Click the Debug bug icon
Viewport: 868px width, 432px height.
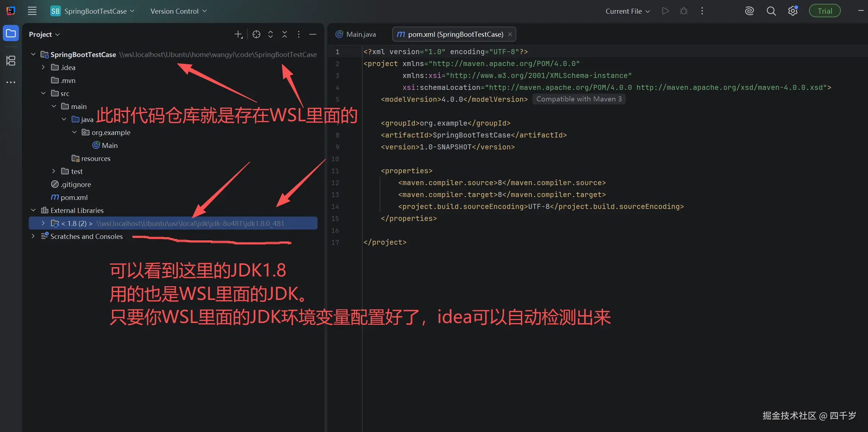683,11
